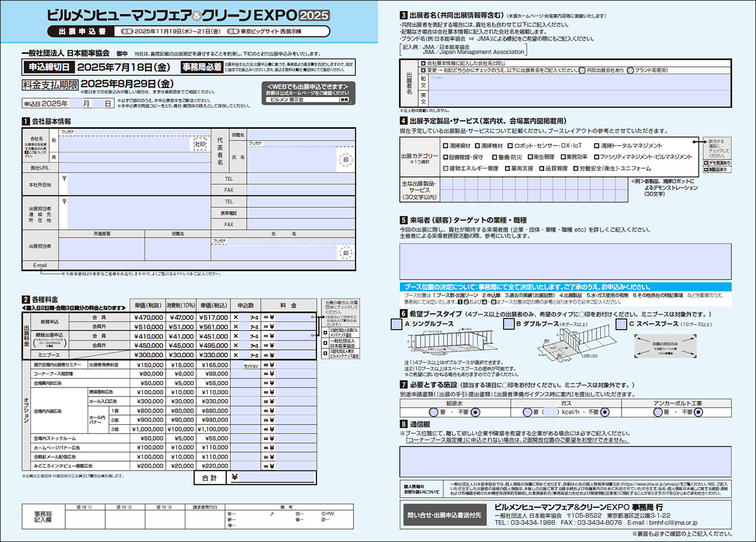
Task: Mark the A シングルブース selection box
Action: pyautogui.click(x=396, y=324)
